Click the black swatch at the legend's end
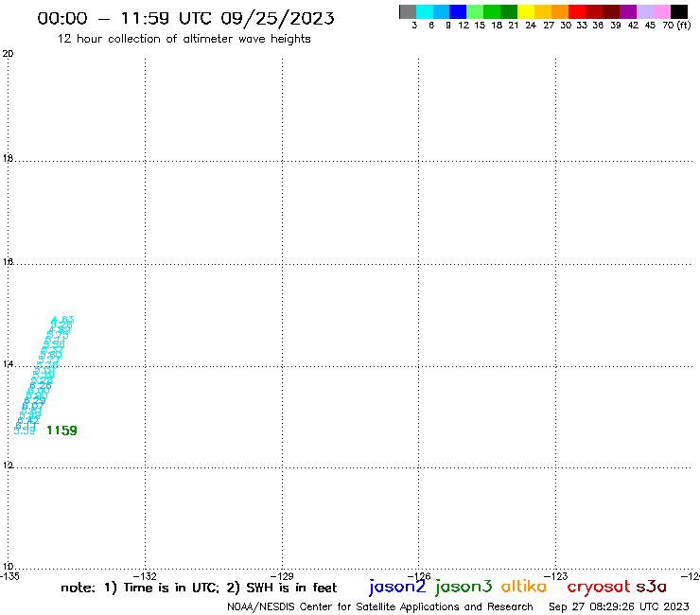The image size is (700, 615). click(x=679, y=12)
